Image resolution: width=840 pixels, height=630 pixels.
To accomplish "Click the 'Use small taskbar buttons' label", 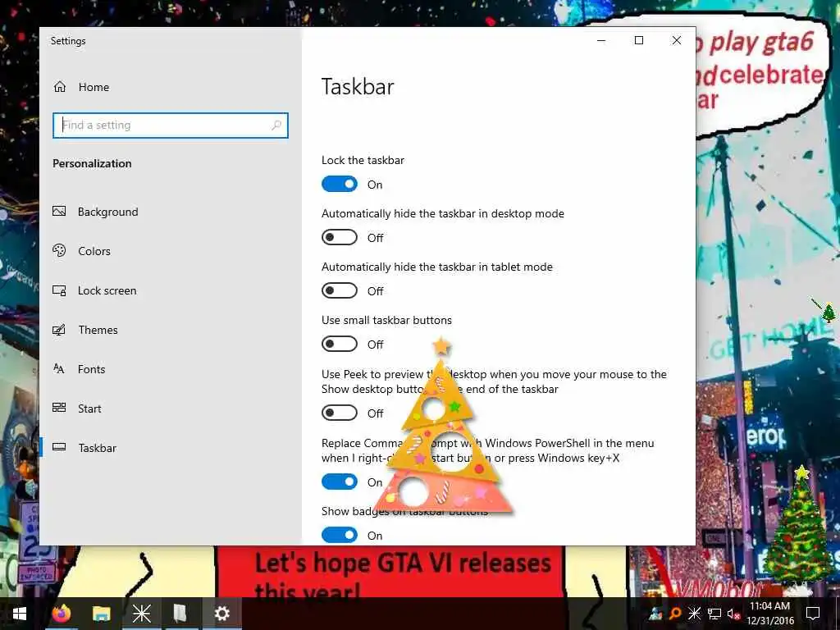I will (x=386, y=320).
